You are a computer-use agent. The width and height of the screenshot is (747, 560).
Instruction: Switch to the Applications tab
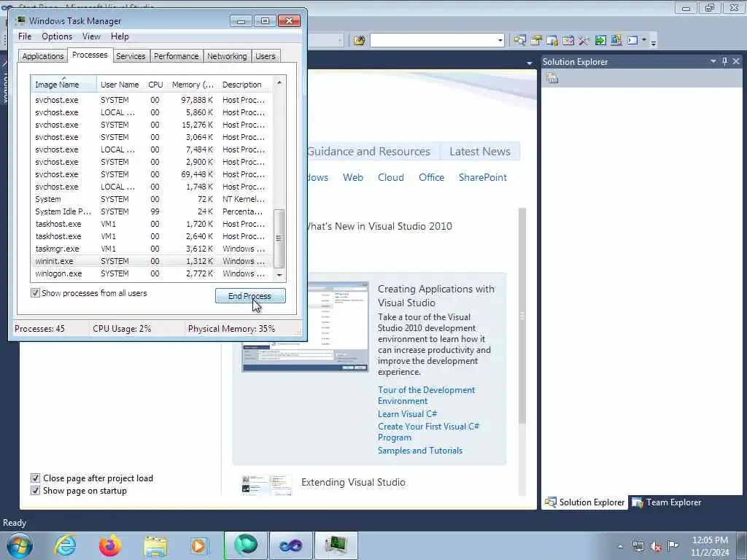[43, 55]
